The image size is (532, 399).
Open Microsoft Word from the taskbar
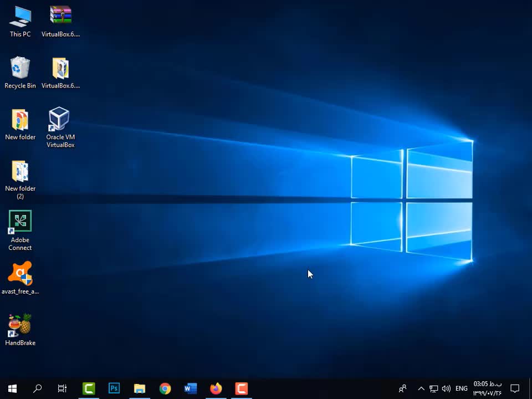point(191,388)
